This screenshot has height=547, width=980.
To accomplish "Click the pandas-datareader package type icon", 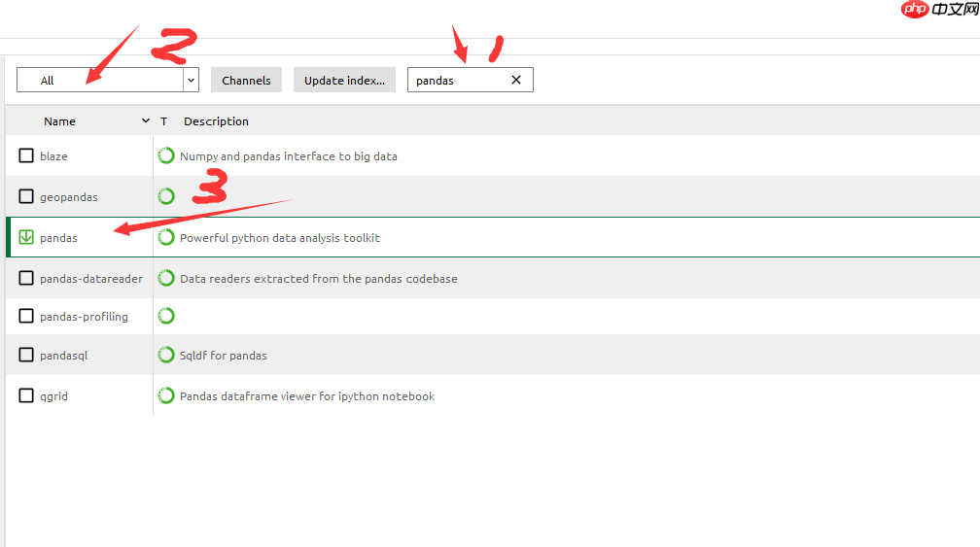I will tap(166, 278).
